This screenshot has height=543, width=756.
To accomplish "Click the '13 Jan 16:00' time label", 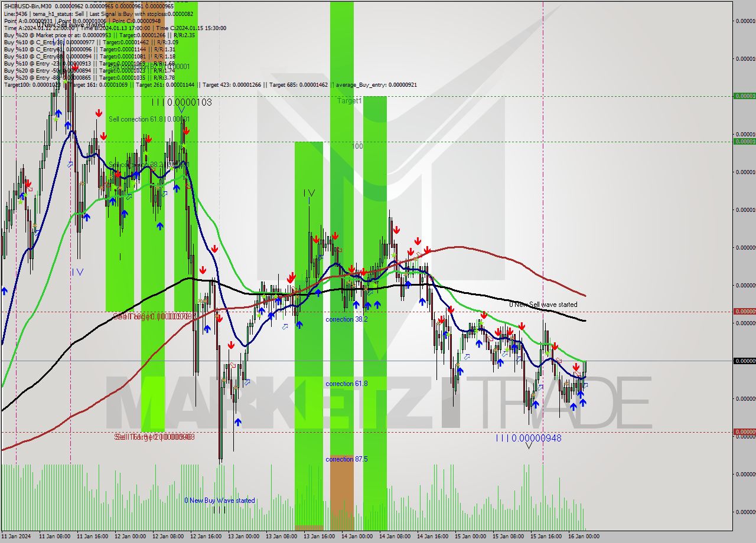I will point(319,537).
